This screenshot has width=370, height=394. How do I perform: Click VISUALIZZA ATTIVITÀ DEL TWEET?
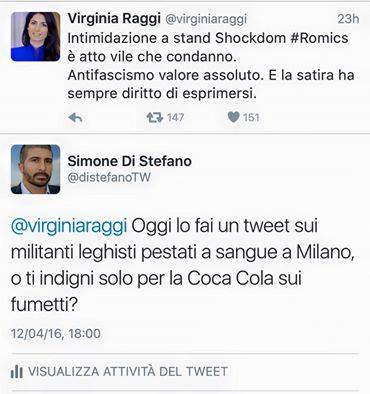pos(128,371)
